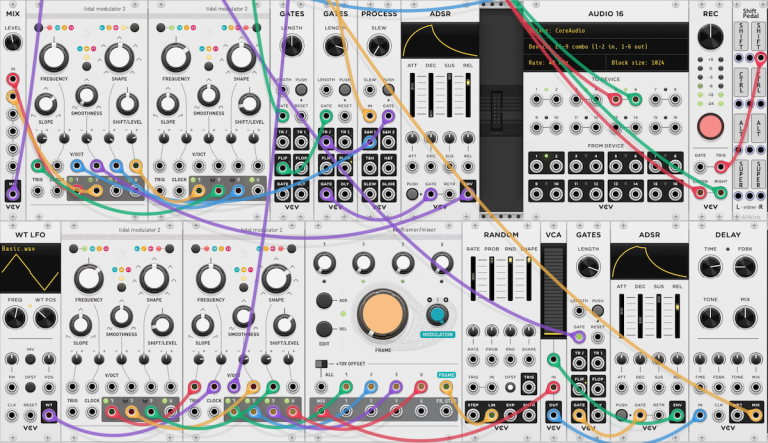Open the AUDIO 16 Driver CoreAudio selector

pyautogui.click(x=605, y=30)
